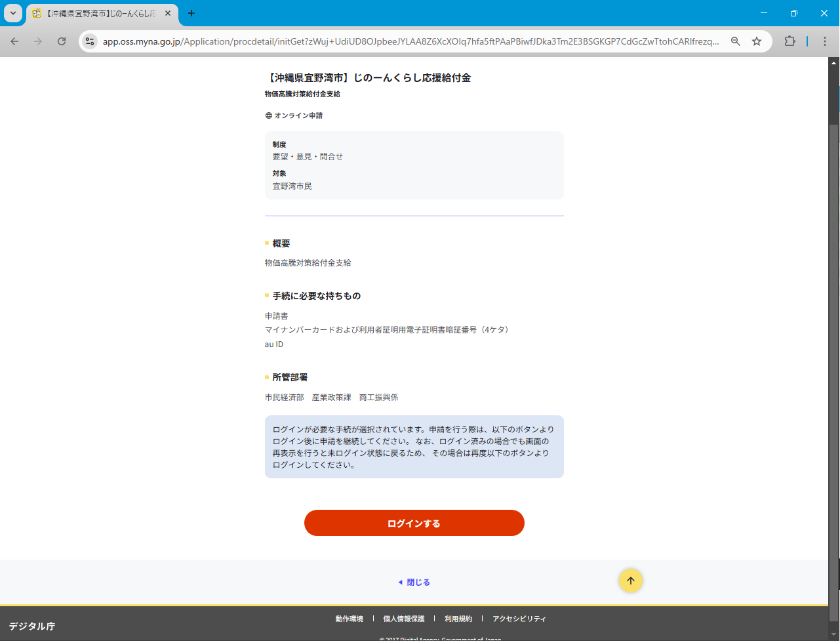
Task: Open Chrome three-dot menu
Action: (825, 41)
